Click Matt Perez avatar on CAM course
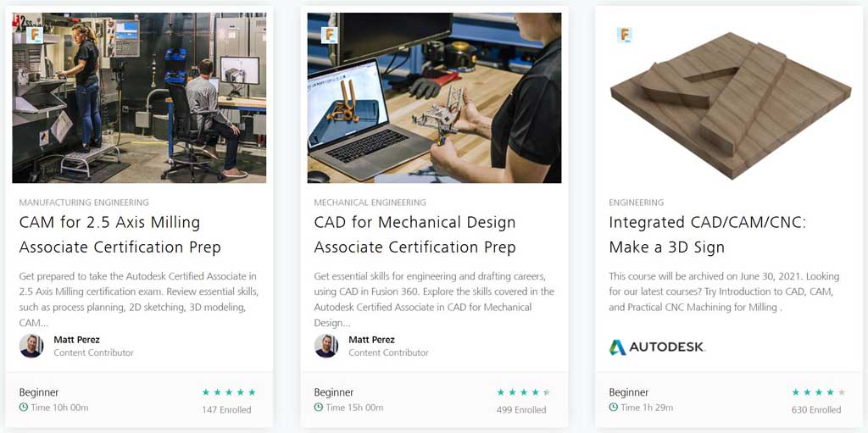The height and width of the screenshot is (433, 868). (x=31, y=346)
